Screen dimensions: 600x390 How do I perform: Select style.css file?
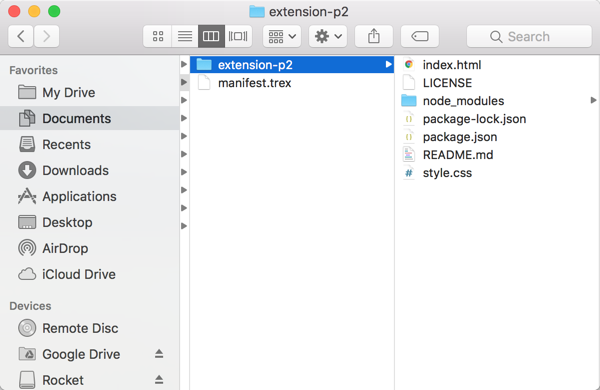click(497, 173)
